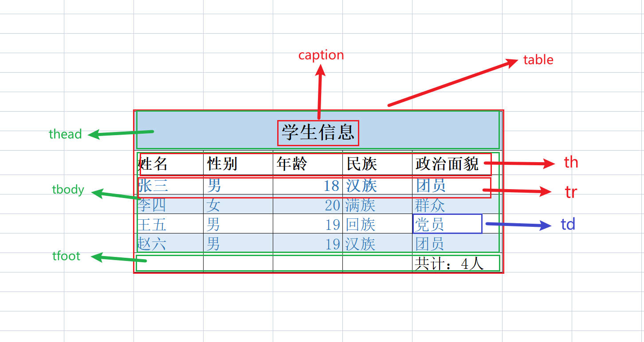Select the 党员 cell outlined in blue
The image size is (644, 342).
(448, 224)
